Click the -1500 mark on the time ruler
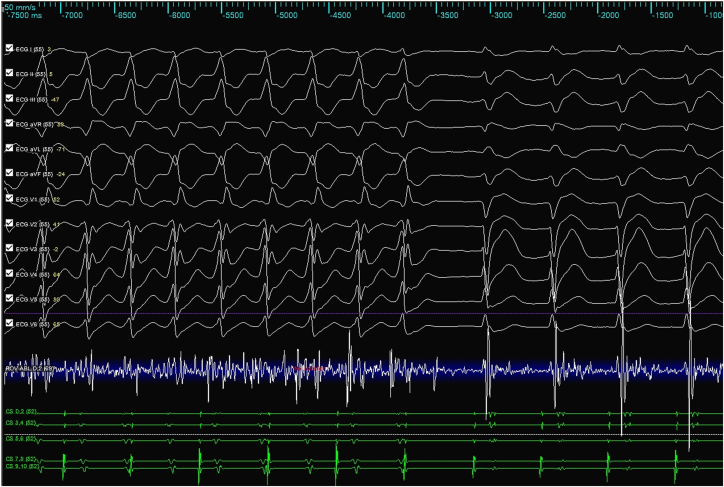This screenshot has height=487, width=724. coord(662,15)
